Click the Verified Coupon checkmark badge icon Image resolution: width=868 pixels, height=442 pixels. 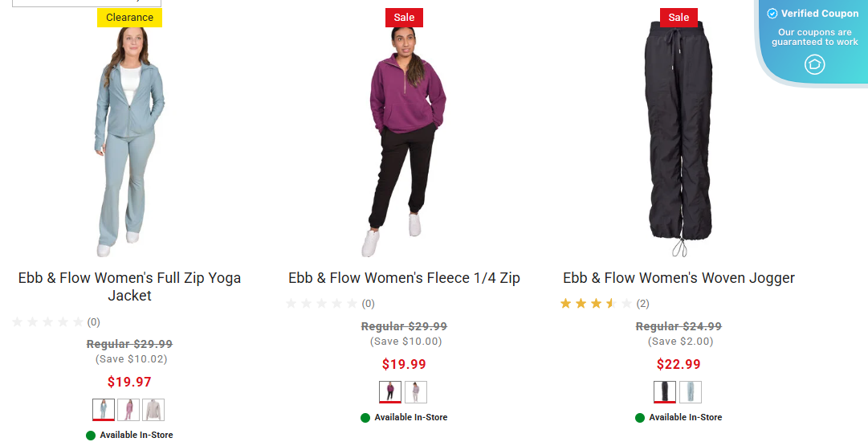point(772,14)
